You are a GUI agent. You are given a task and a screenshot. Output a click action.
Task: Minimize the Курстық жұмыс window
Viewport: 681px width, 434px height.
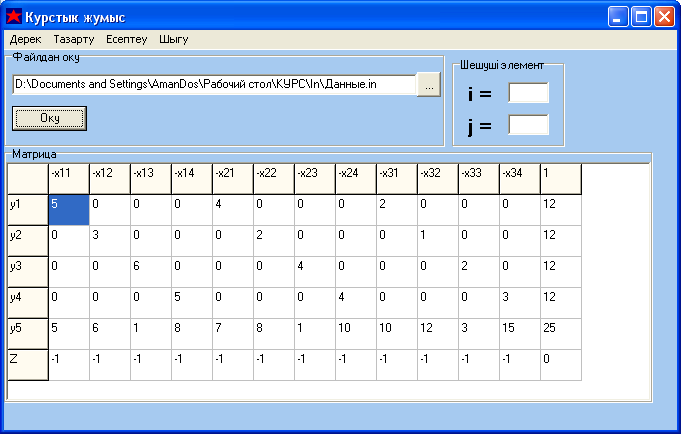click(x=618, y=17)
